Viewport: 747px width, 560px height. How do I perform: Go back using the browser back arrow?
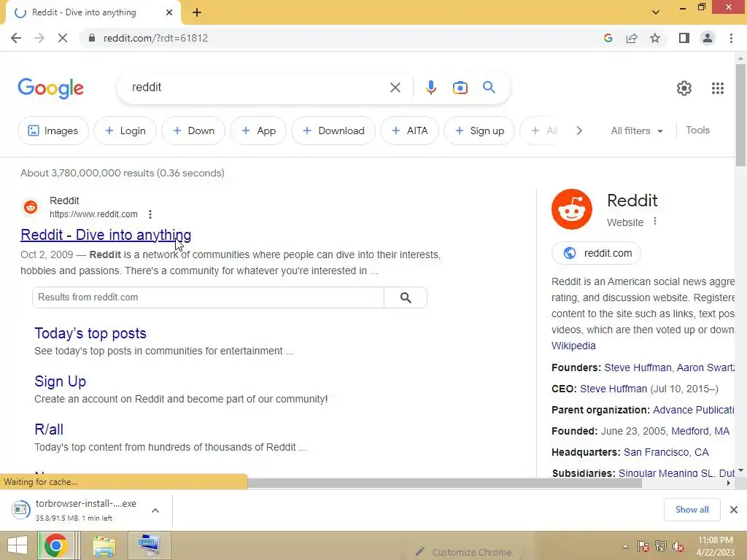16,38
